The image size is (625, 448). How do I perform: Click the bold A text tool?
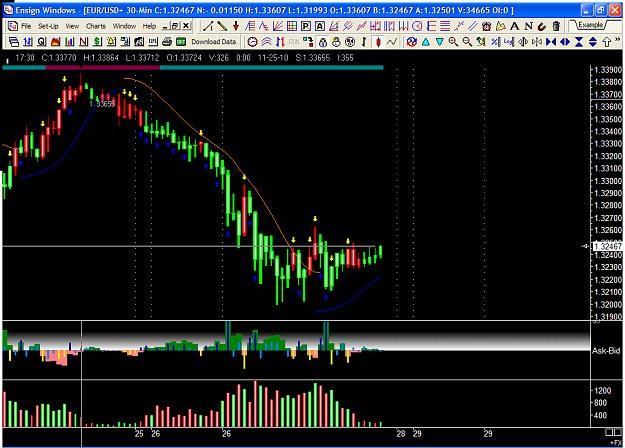click(x=514, y=26)
